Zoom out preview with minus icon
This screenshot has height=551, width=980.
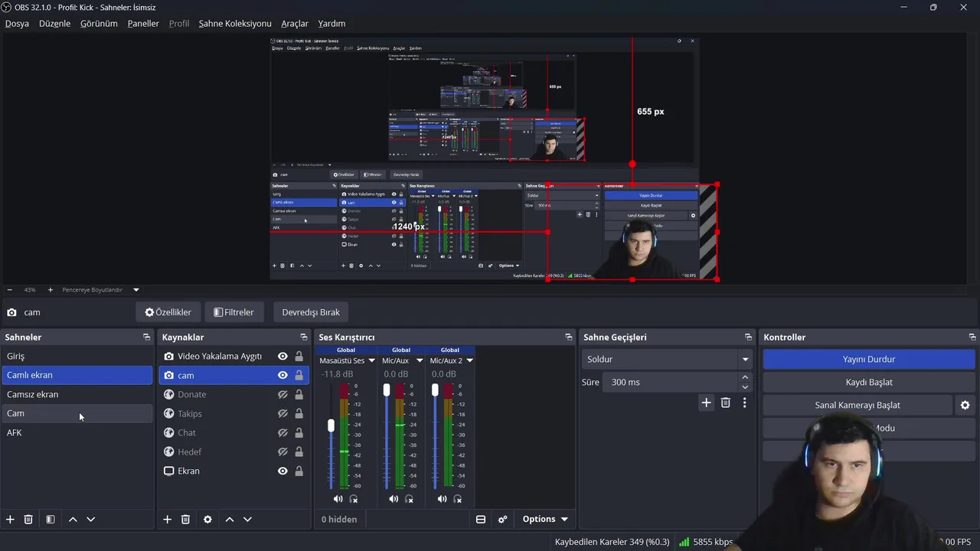(x=9, y=290)
